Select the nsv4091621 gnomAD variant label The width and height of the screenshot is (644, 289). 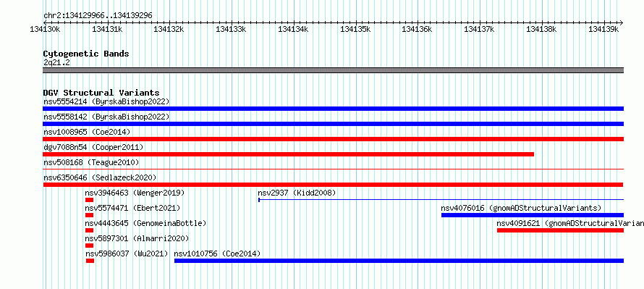pyautogui.click(x=570, y=223)
